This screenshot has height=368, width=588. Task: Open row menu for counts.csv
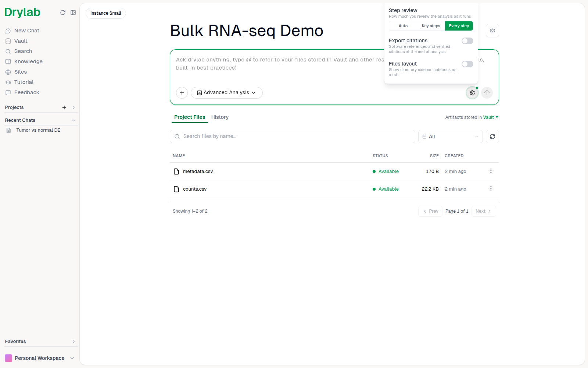pyautogui.click(x=491, y=189)
